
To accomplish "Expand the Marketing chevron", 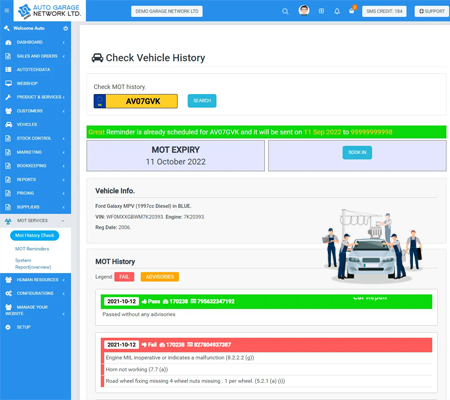I will (x=63, y=152).
